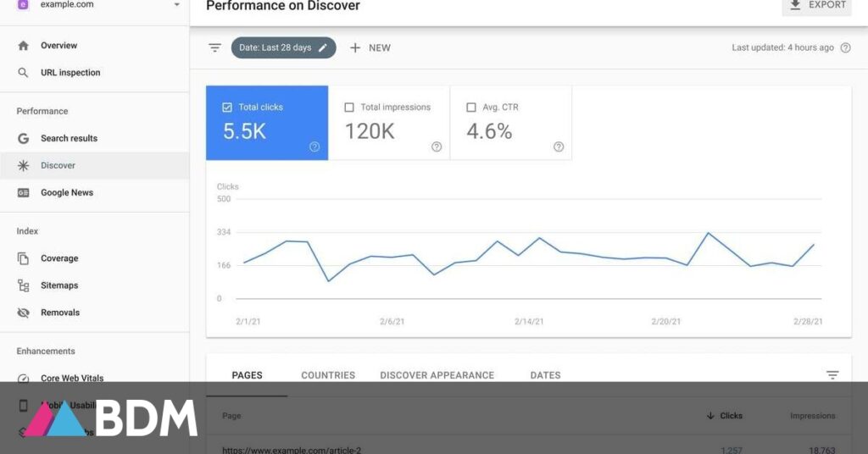Click the Page column header
The height and width of the screenshot is (454, 868).
(x=231, y=416)
